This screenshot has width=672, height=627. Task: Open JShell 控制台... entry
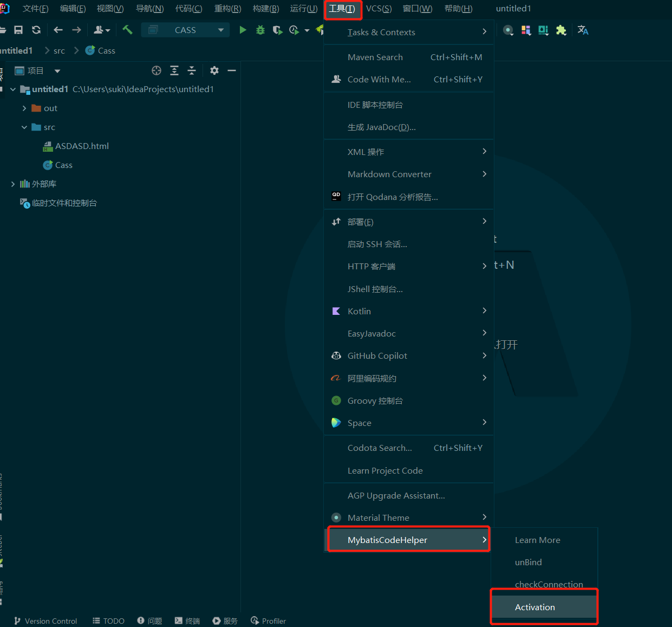point(409,289)
